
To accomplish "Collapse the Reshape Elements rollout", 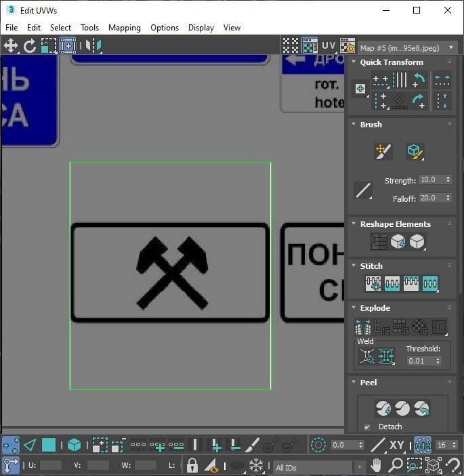I will click(354, 223).
